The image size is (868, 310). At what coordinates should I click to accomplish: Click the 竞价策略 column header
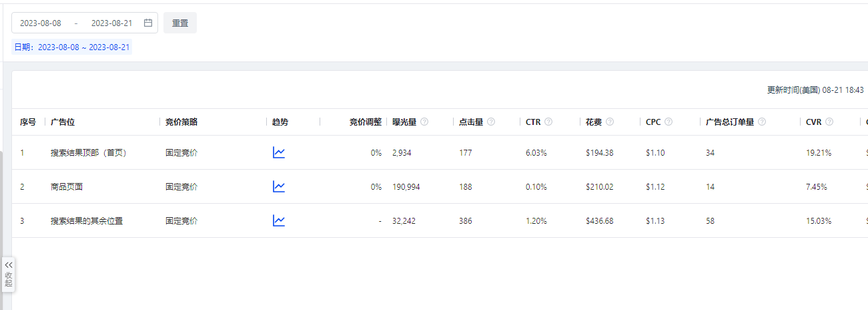[181, 122]
